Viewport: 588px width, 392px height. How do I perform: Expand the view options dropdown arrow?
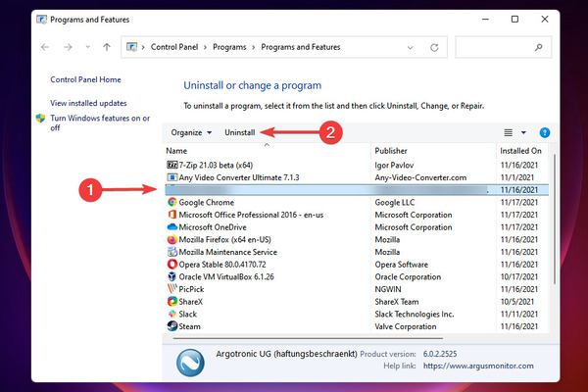click(523, 132)
